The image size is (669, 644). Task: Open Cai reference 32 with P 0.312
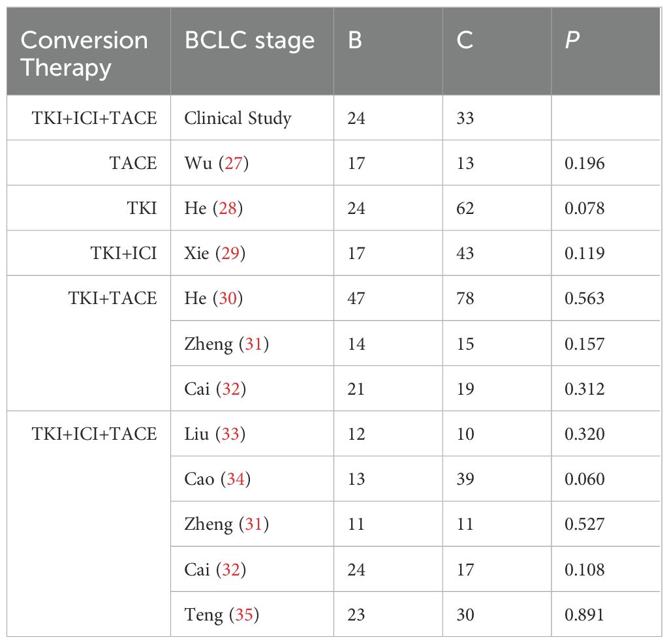(x=231, y=388)
